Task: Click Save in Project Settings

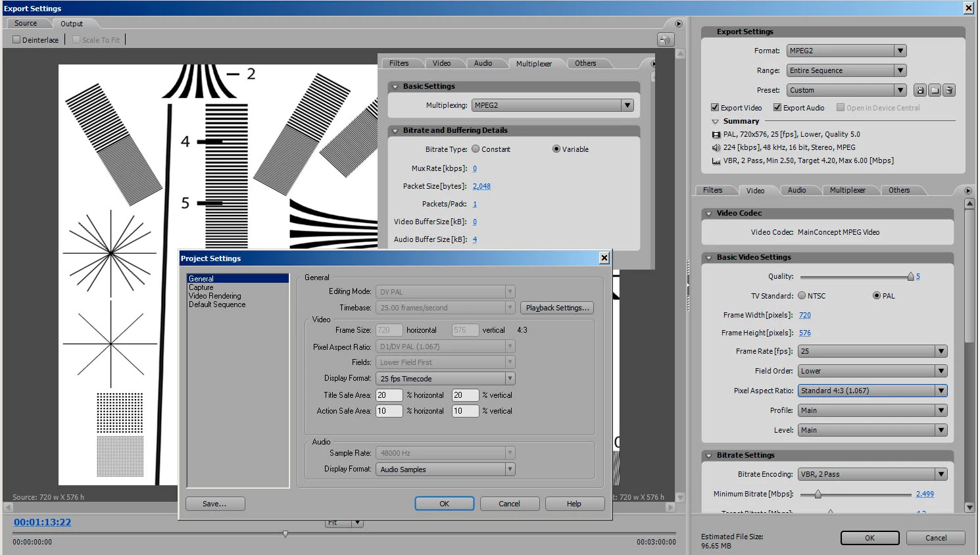Action: pos(215,504)
